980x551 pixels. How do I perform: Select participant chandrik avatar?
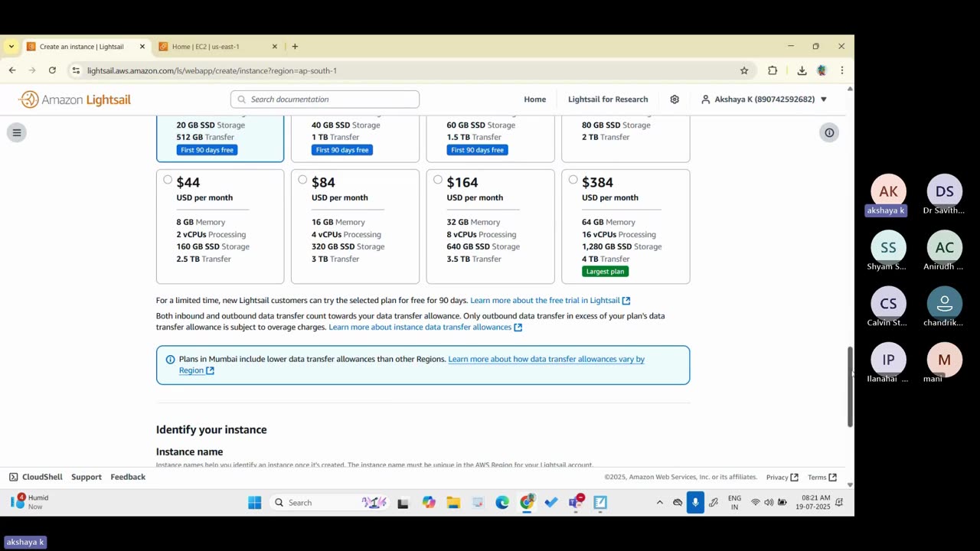pyautogui.click(x=944, y=304)
